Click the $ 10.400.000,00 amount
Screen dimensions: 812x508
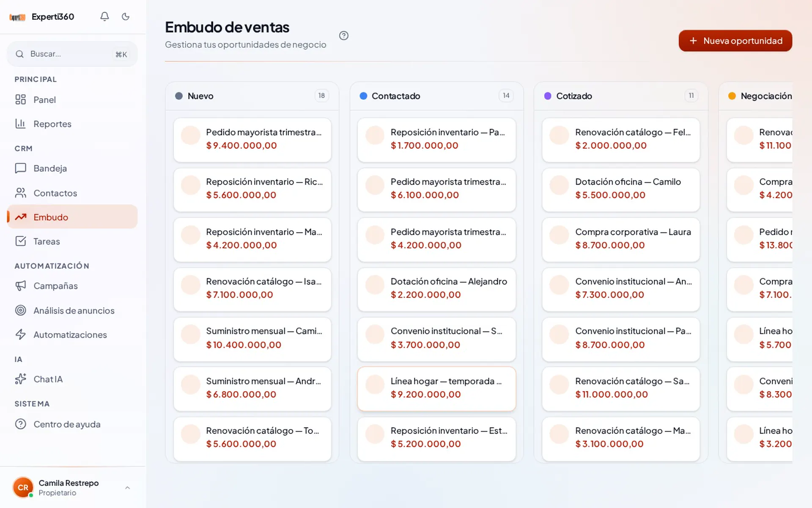[244, 345]
